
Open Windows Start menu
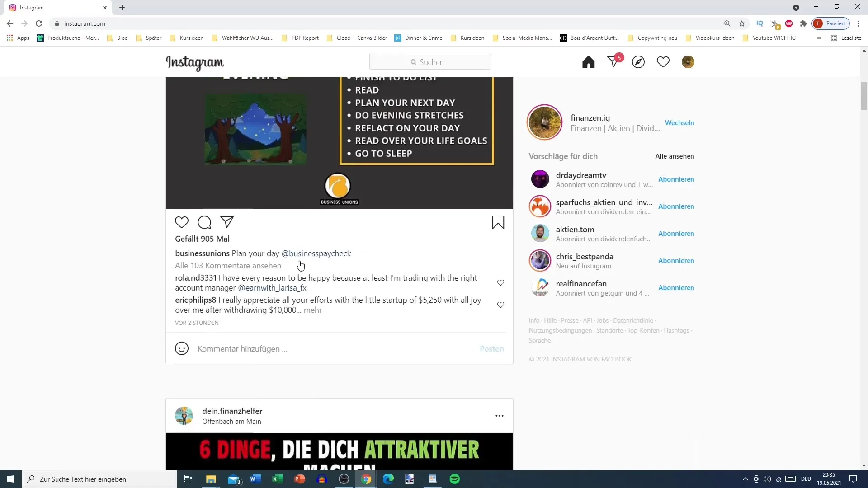coord(11,479)
